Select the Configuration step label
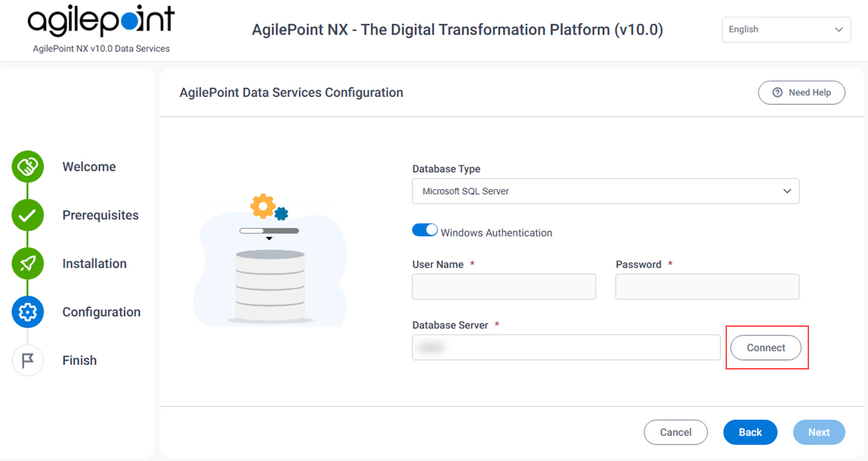This screenshot has height=461, width=868. (x=102, y=312)
